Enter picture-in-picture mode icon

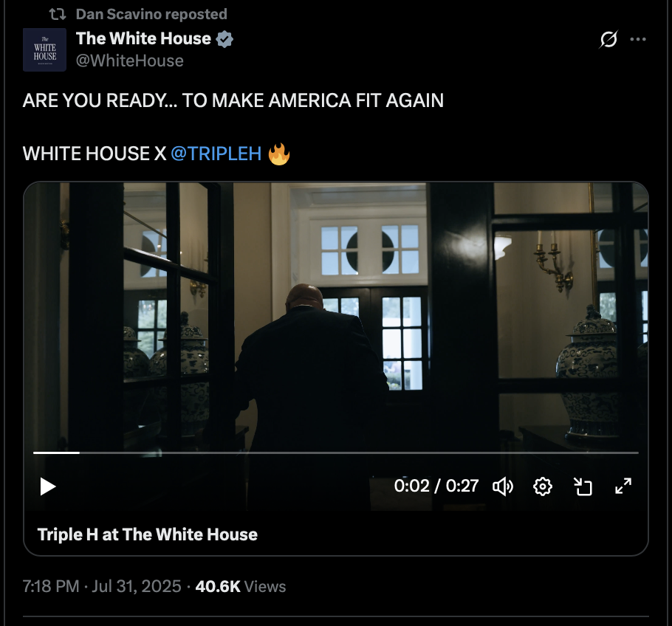(x=583, y=486)
